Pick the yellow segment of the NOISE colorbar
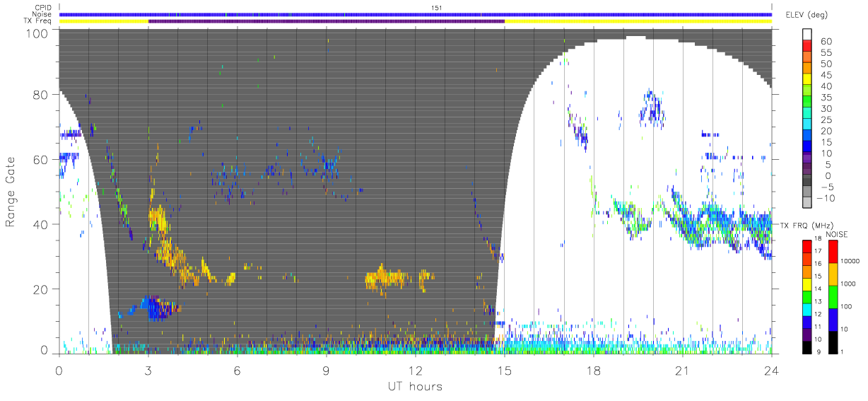Screen dimensions: 868x401 click(834, 274)
